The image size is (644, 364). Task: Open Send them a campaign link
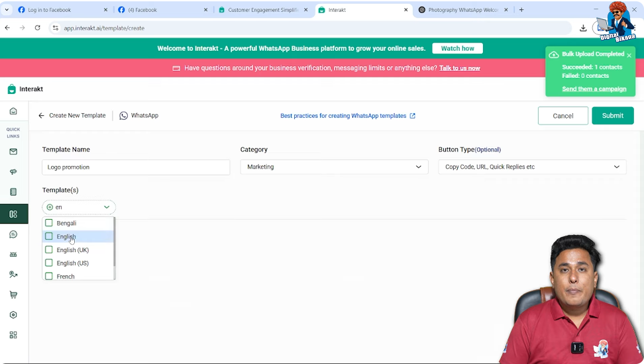594,89
